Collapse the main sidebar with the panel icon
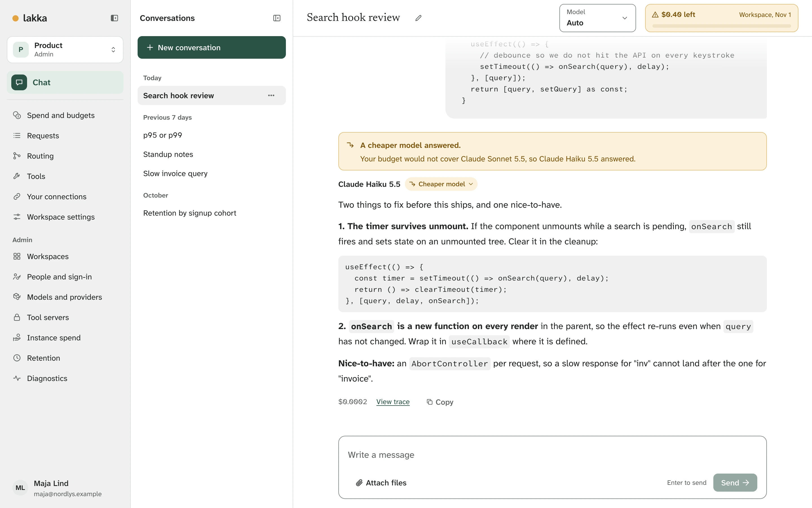Image resolution: width=812 pixels, height=508 pixels. click(114, 18)
